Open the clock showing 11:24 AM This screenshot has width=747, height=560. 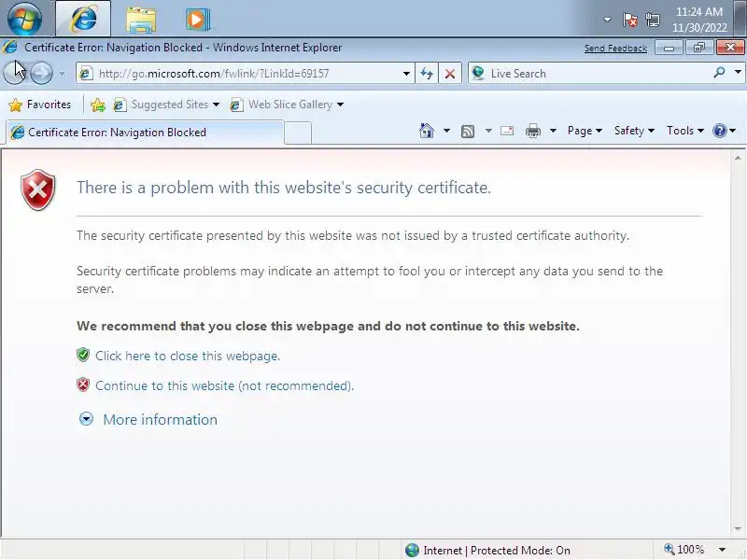pyautogui.click(x=698, y=20)
